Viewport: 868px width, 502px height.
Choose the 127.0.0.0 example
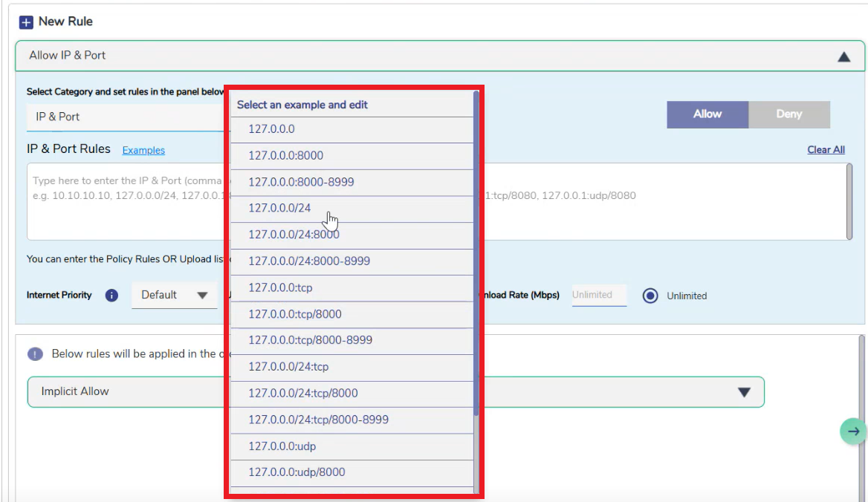tap(271, 129)
